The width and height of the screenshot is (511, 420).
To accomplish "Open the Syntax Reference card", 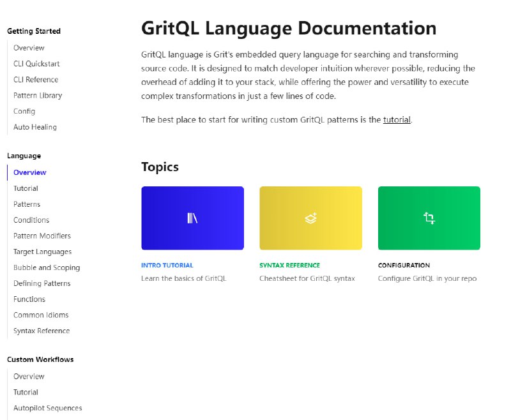I will point(289,265).
